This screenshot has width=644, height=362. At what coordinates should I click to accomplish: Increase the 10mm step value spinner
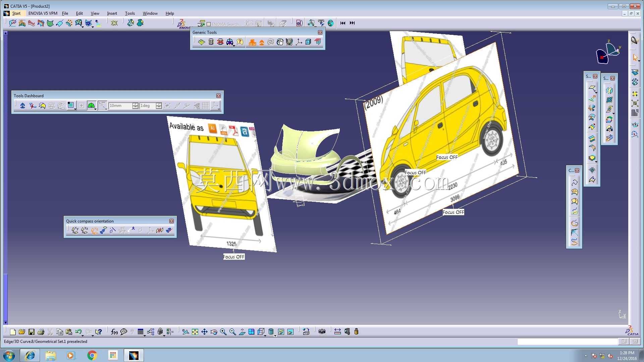coord(135,104)
